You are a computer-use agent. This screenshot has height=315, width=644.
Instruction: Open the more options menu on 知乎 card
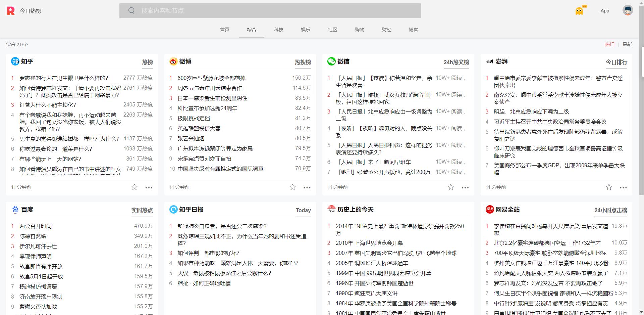149,187
